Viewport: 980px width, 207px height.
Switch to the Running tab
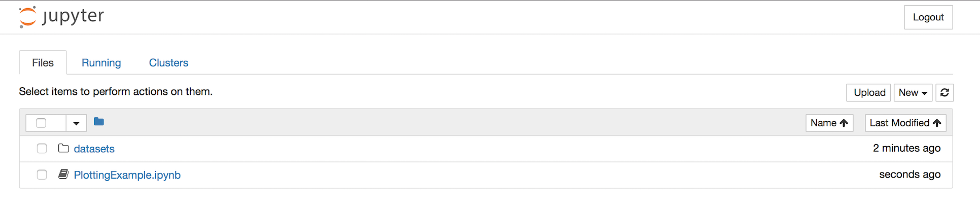coord(101,62)
